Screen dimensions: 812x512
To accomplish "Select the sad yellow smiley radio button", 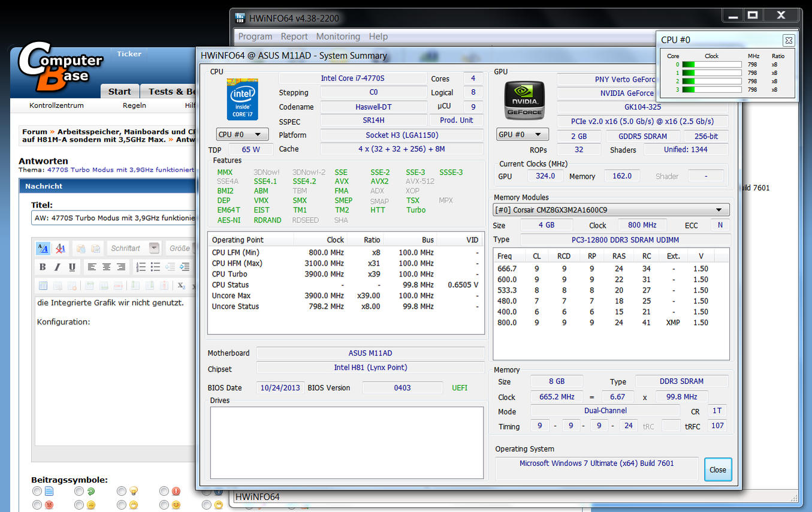I will point(79,505).
